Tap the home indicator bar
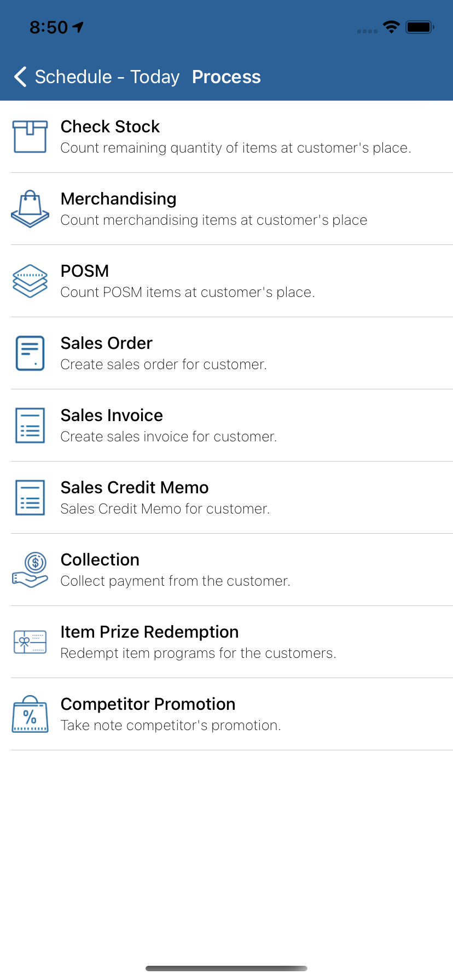This screenshot has height=980, width=453. (226, 969)
